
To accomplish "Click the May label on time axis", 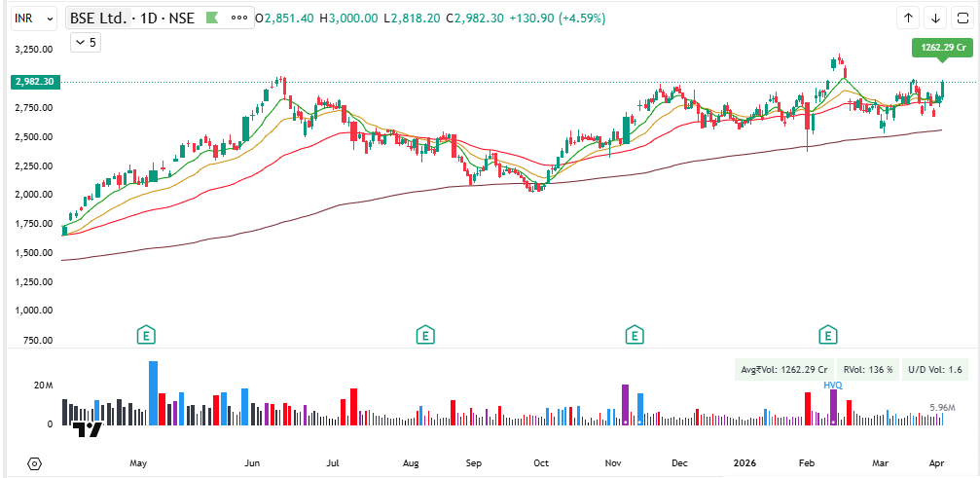I will 138,463.
